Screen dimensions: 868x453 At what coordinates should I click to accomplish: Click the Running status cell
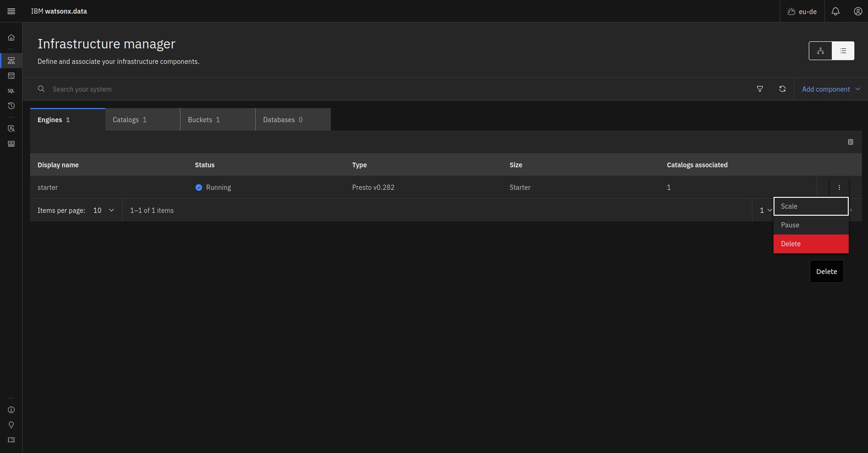click(x=213, y=187)
